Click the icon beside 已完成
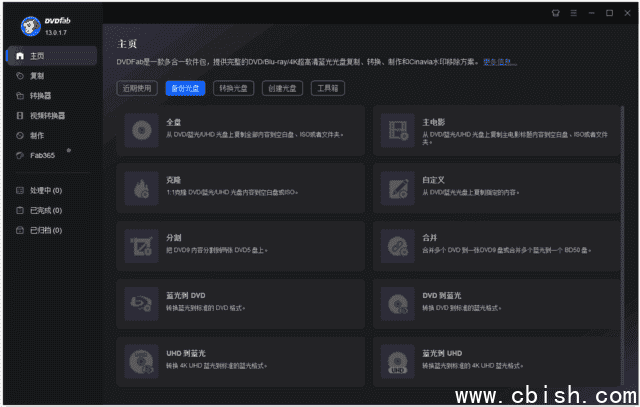The width and height of the screenshot is (640, 407). point(20,211)
